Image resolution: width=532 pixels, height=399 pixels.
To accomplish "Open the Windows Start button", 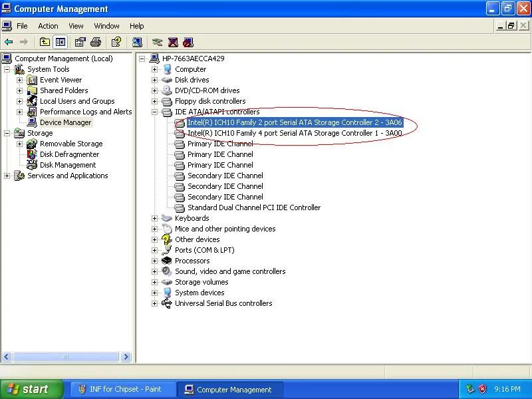I will (x=31, y=389).
